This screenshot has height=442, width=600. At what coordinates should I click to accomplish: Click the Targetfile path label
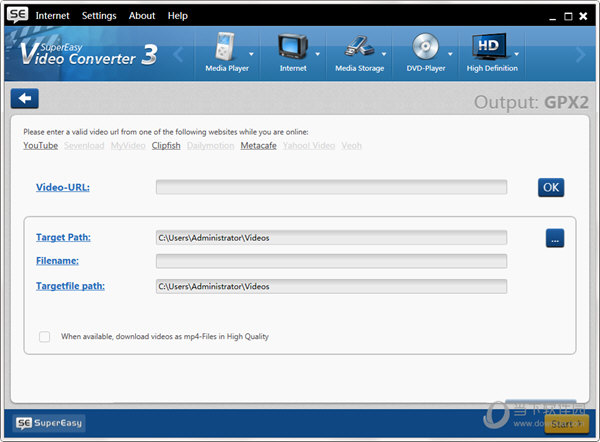coord(70,286)
